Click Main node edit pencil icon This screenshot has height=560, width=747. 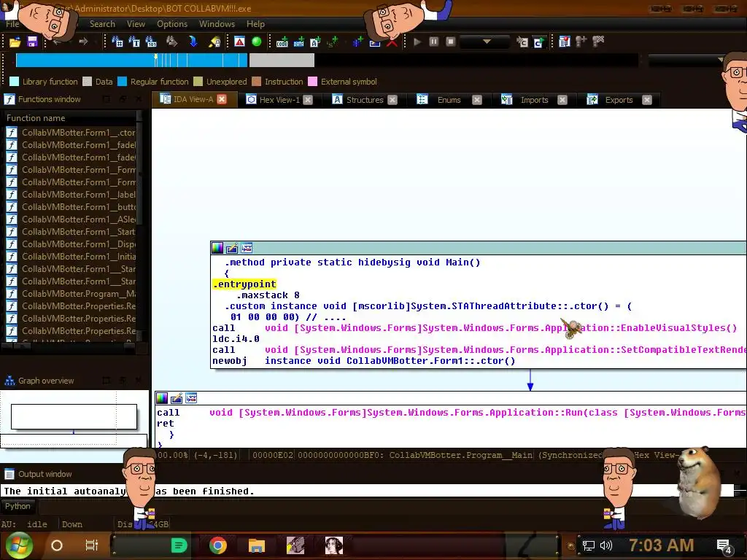pyautogui.click(x=232, y=248)
